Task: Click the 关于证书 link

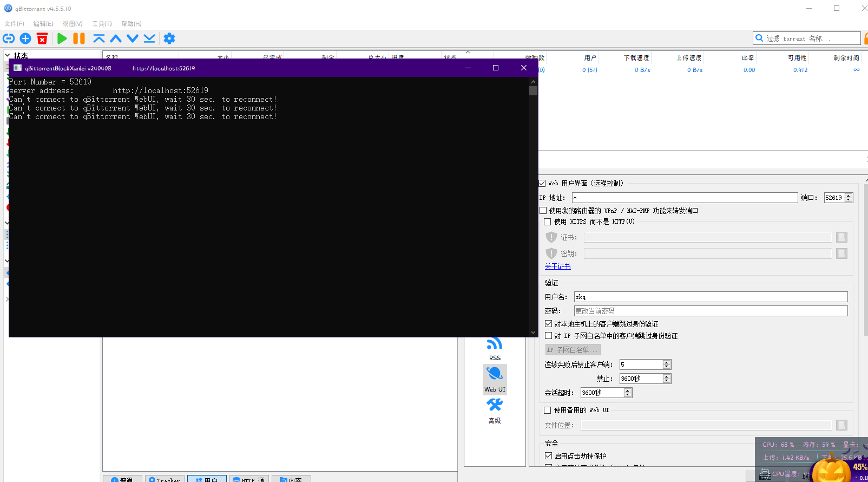Action: (557, 266)
